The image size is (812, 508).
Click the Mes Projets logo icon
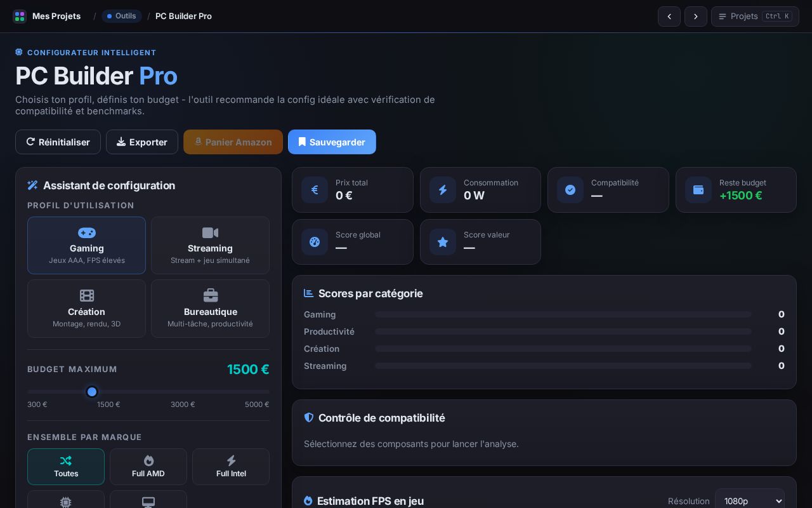click(20, 16)
